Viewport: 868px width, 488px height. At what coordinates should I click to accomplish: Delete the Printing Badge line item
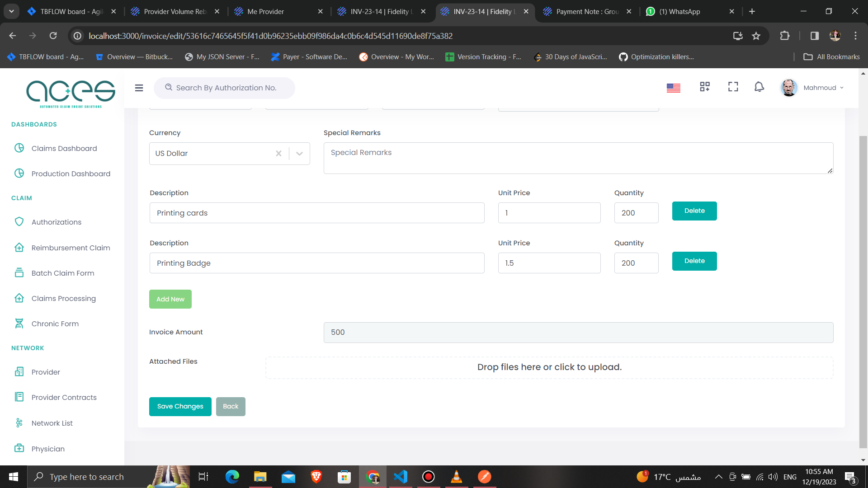point(694,261)
